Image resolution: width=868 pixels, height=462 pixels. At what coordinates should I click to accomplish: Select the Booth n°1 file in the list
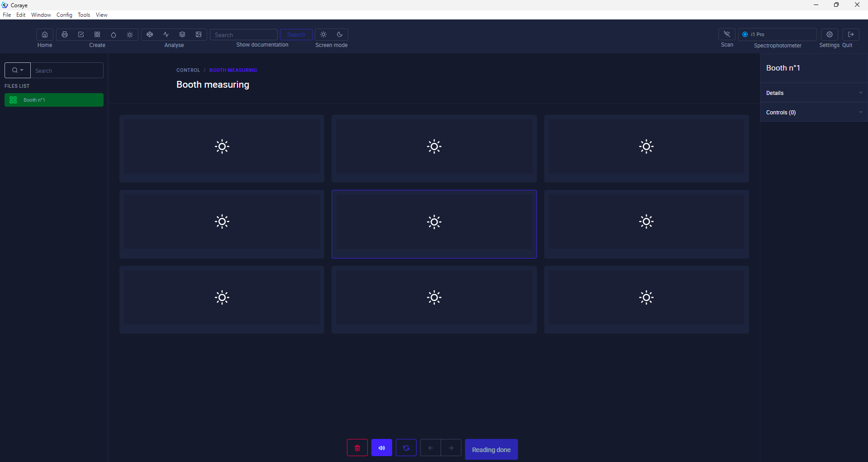coord(54,100)
